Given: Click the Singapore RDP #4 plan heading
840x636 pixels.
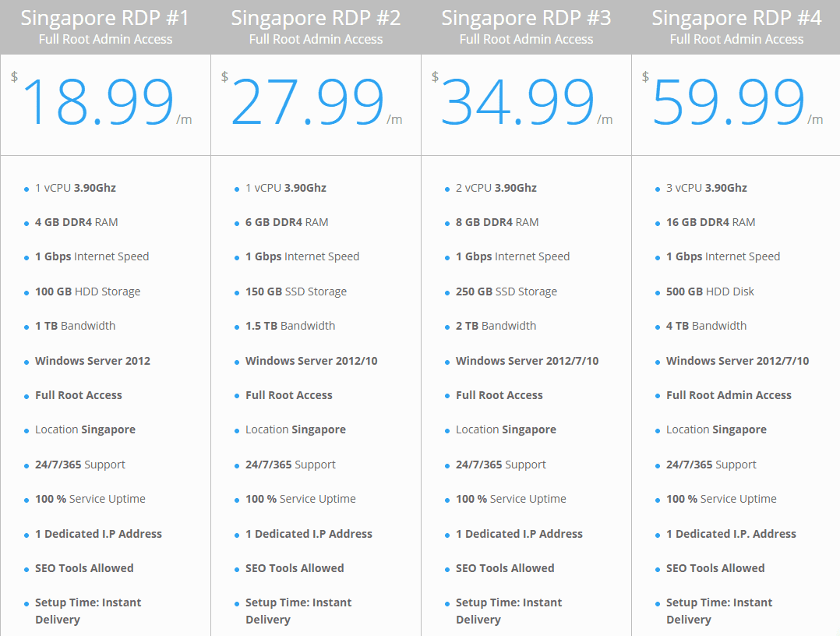Looking at the screenshot, I should (736, 18).
